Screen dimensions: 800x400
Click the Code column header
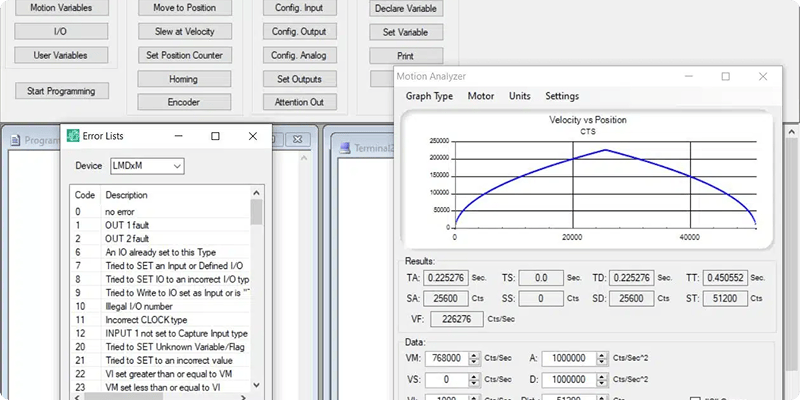pyautogui.click(x=85, y=195)
